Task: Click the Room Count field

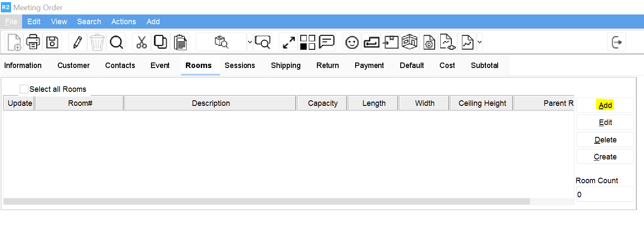Action: 604,195
